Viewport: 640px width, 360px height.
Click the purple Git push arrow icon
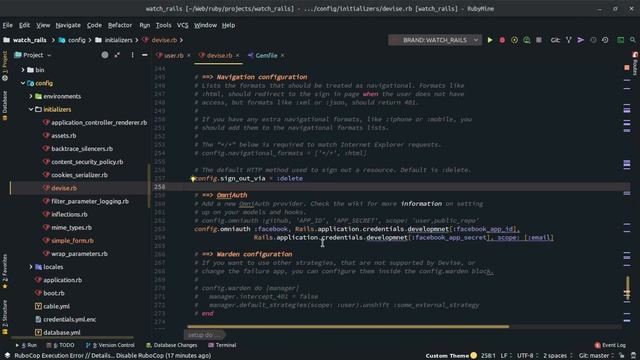pos(580,40)
